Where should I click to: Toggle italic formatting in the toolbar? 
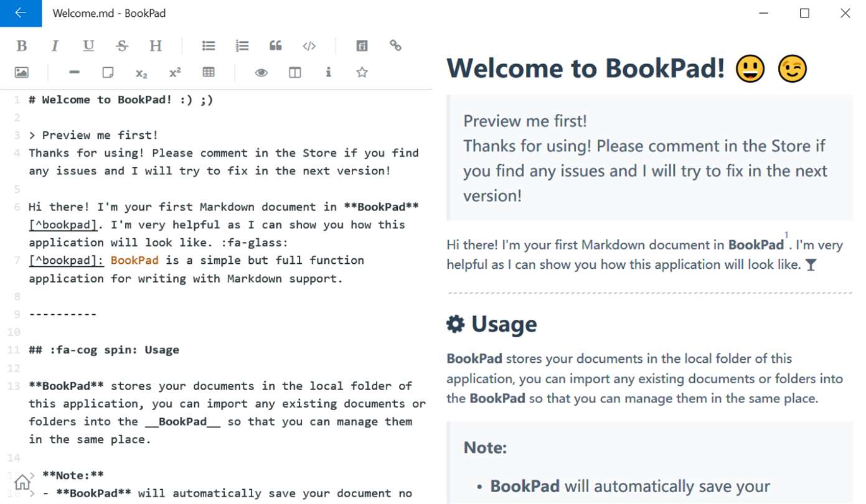point(55,45)
